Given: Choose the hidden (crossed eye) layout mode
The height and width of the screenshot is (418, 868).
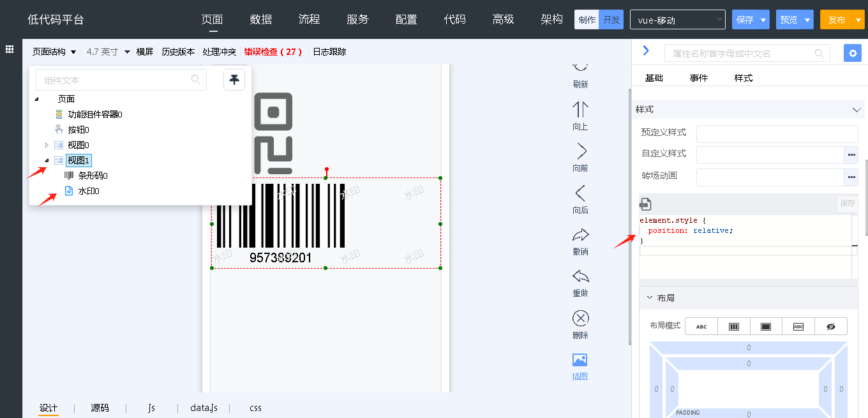Looking at the screenshot, I should 831,326.
